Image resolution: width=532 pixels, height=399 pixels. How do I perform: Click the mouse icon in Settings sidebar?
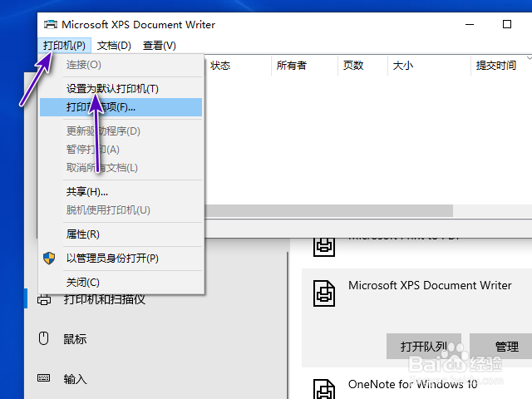(x=44, y=338)
